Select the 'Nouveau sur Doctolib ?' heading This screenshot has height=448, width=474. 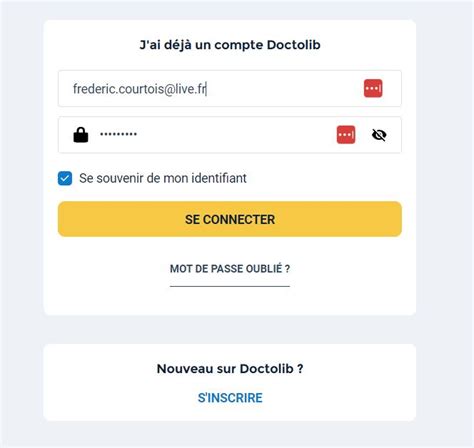point(230,369)
